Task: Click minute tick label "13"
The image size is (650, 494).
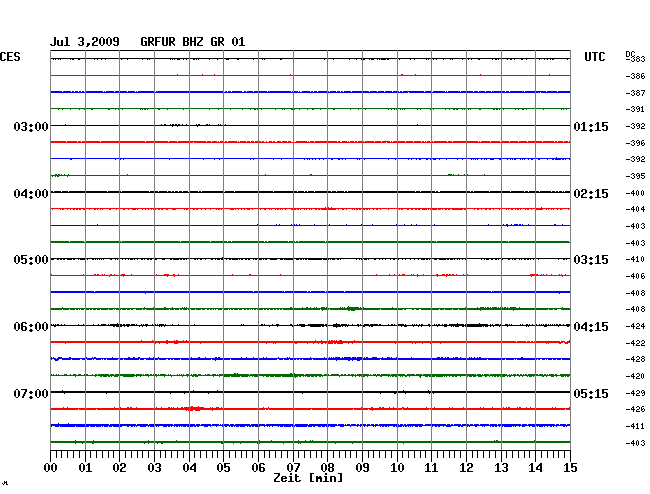Action: point(501,468)
